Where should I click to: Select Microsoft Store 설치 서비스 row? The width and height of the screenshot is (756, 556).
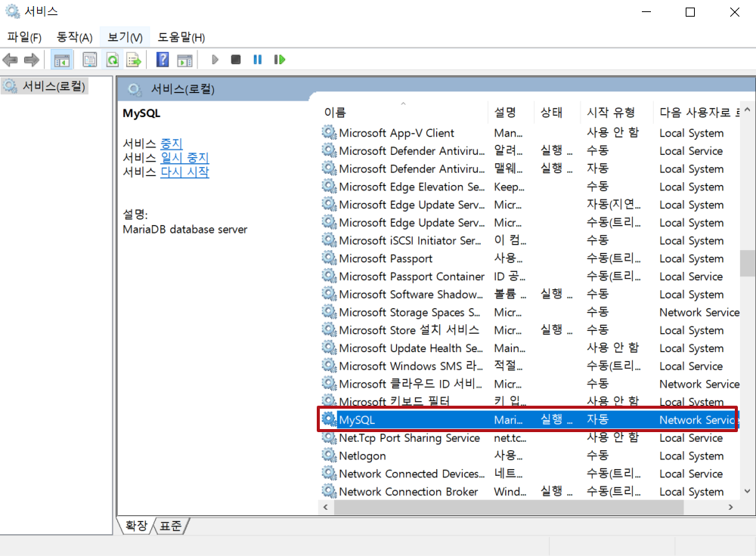pos(528,330)
